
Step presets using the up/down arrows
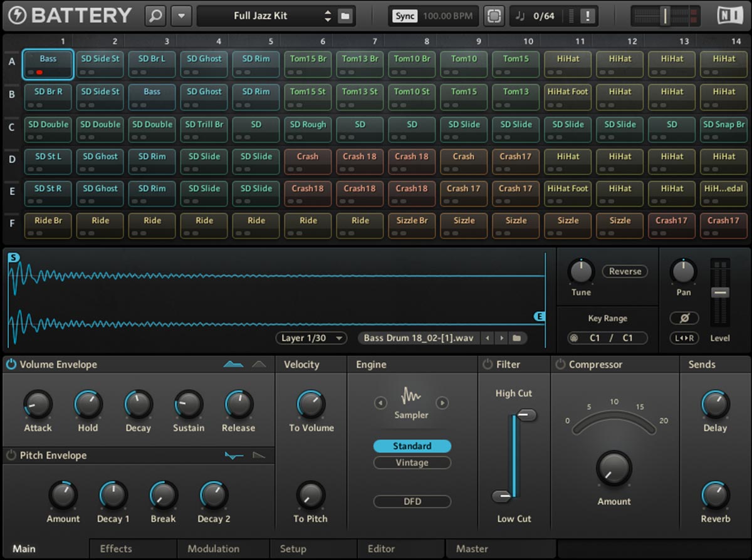point(327,16)
